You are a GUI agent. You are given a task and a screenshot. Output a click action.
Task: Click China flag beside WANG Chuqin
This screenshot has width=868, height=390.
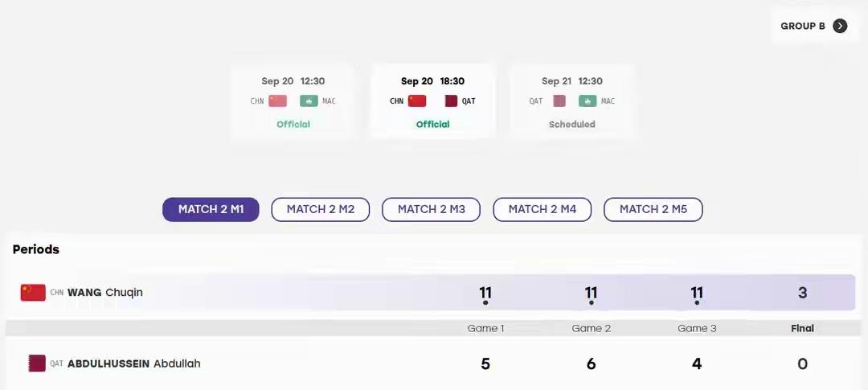tap(33, 293)
